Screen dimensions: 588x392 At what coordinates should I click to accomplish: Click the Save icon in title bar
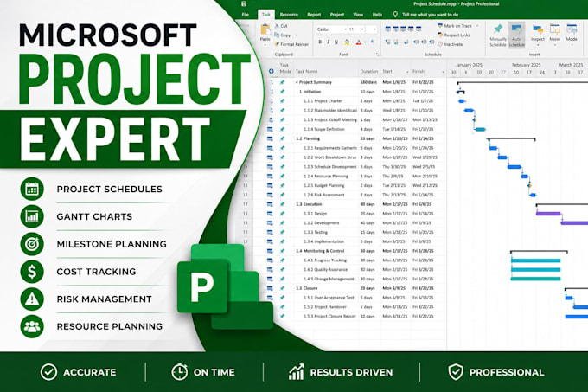[x=244, y=4]
